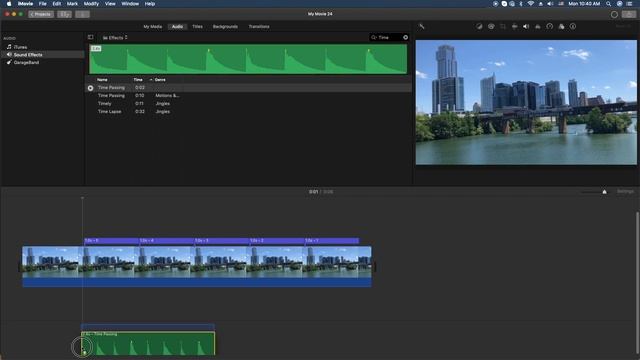Switch to the Titles tab

tap(198, 27)
